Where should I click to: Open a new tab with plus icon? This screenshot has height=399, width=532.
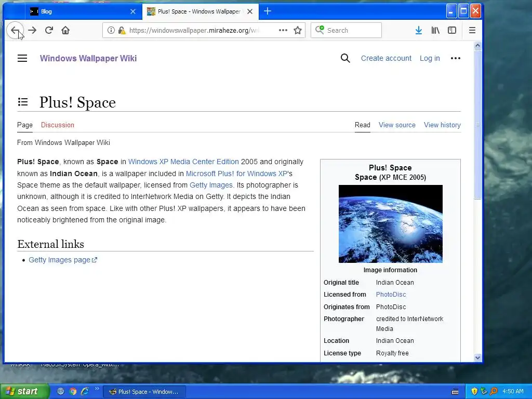coord(268,11)
